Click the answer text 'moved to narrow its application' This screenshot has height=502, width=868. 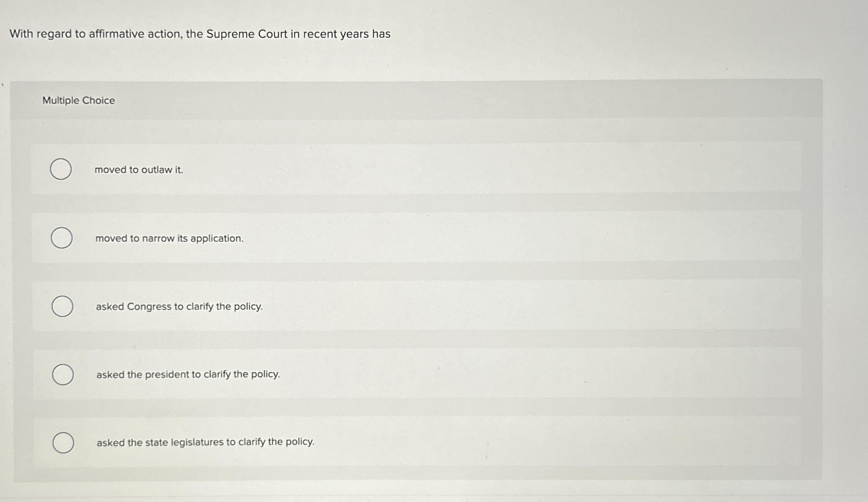coord(169,238)
